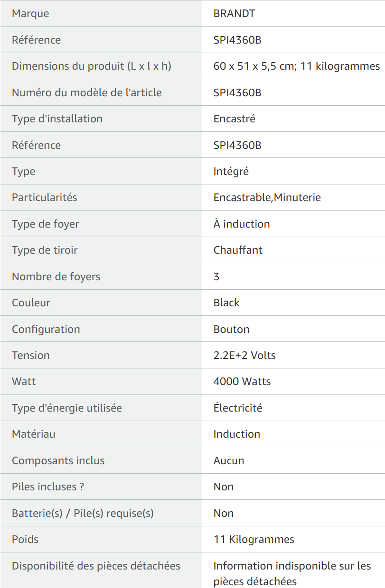385x588 pixels.
Task: Click the Information indisponible sur les pièces détachées text
Action: point(292,573)
